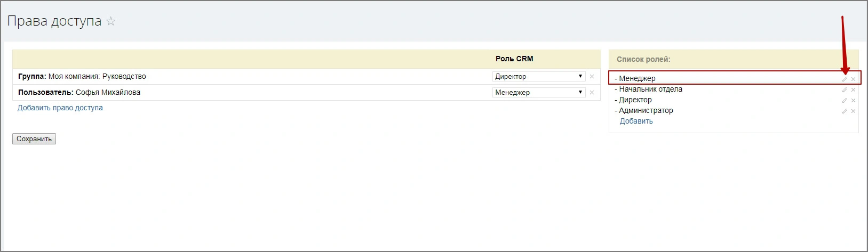Select Менеджер entry in role list

pos(637,78)
